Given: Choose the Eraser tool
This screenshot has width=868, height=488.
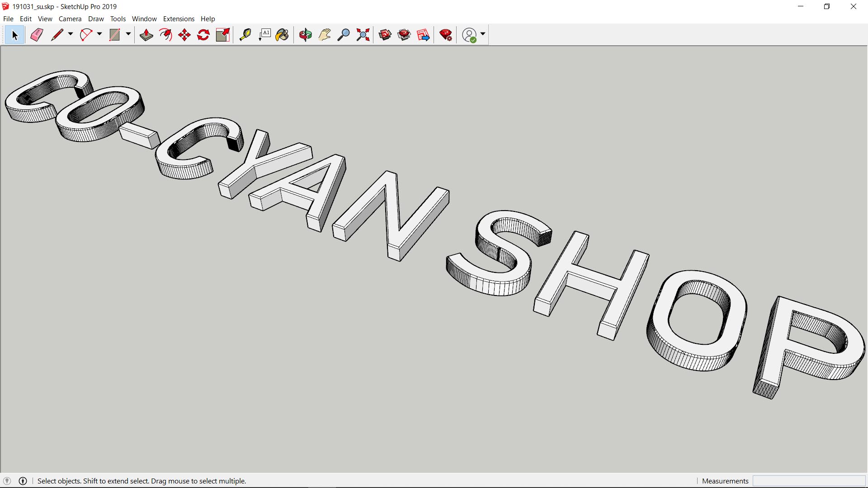Looking at the screenshot, I should (37, 35).
